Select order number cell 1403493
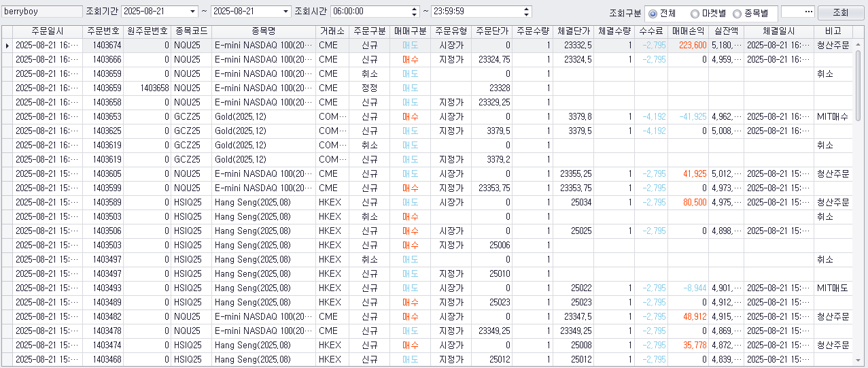The image size is (868, 368). (103, 288)
